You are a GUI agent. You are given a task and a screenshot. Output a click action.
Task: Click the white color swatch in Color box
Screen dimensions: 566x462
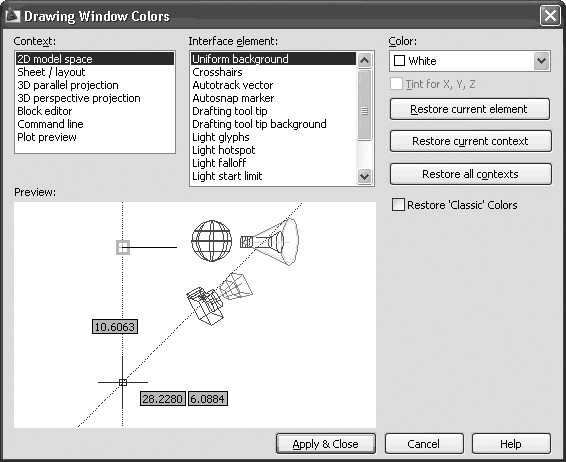[399, 61]
